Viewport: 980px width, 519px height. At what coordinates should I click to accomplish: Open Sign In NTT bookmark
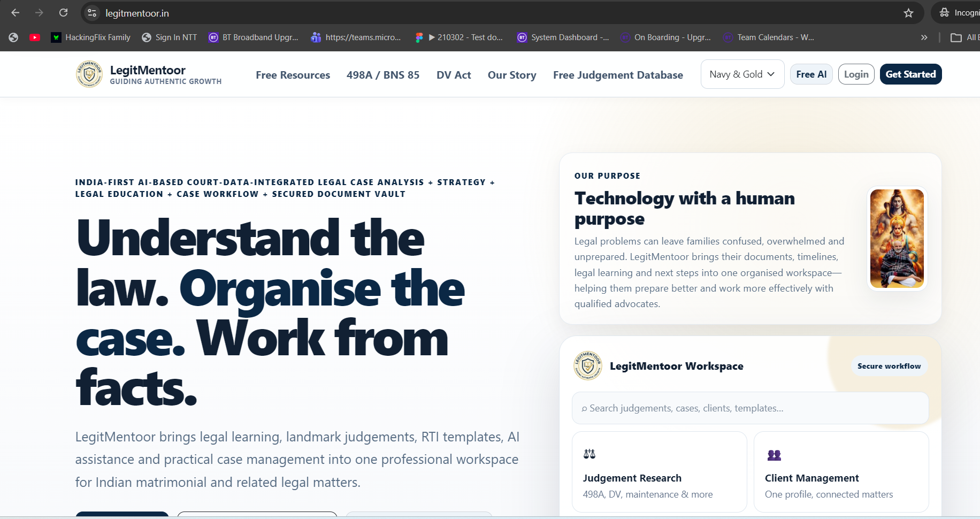click(x=170, y=37)
